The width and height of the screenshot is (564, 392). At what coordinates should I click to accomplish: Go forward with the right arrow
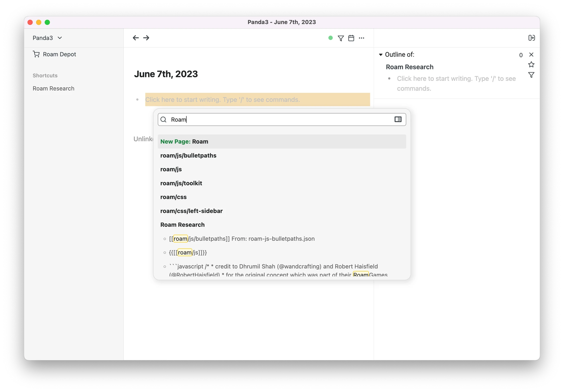click(146, 38)
